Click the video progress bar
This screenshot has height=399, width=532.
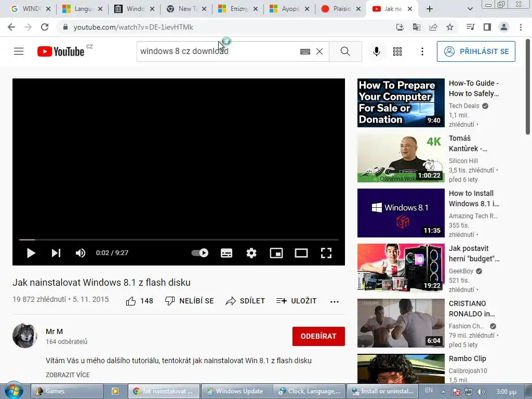tap(179, 240)
